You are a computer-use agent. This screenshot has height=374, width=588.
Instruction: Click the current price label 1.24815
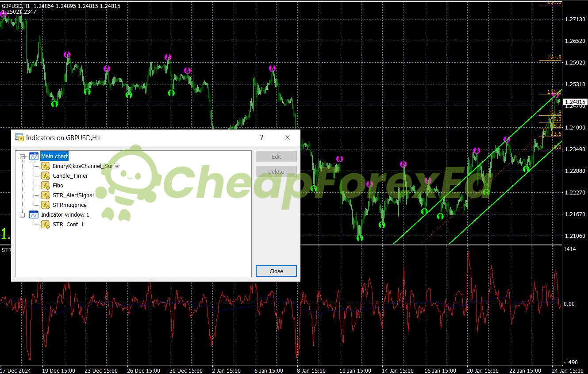pos(575,102)
